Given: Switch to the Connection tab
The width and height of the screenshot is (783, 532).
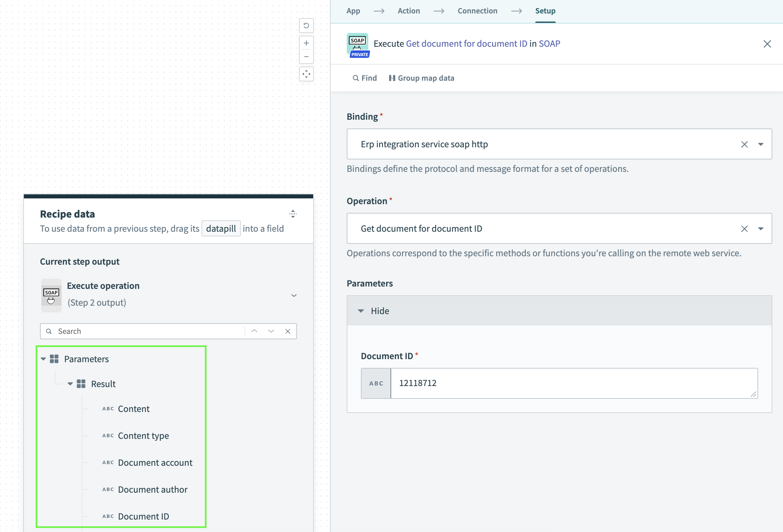Looking at the screenshot, I should point(478,11).
